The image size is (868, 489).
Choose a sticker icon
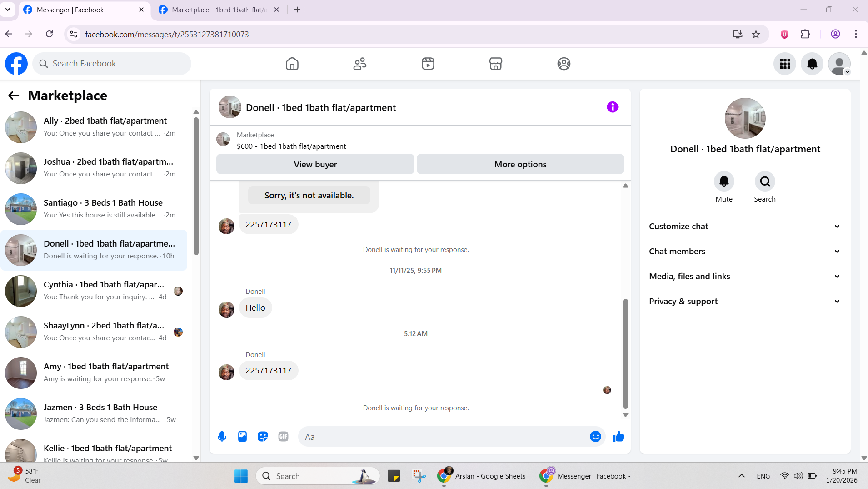263,437
